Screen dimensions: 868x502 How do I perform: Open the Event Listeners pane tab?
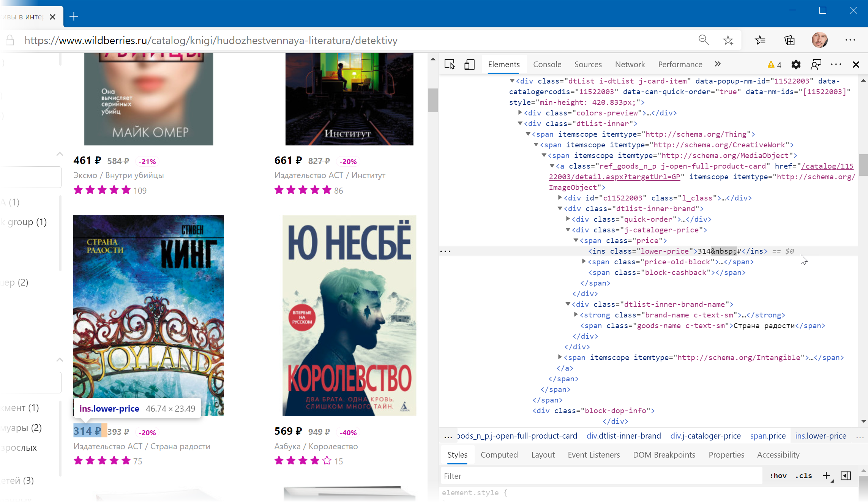593,455
